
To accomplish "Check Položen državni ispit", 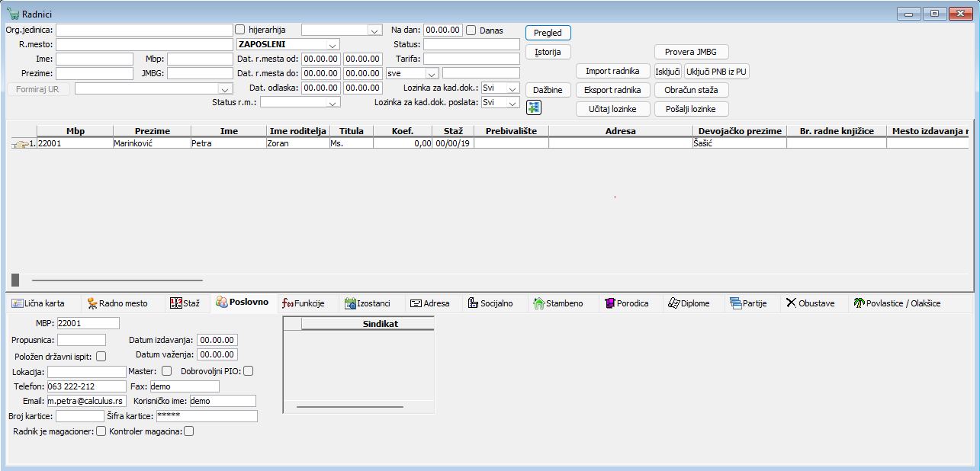I will coord(101,355).
